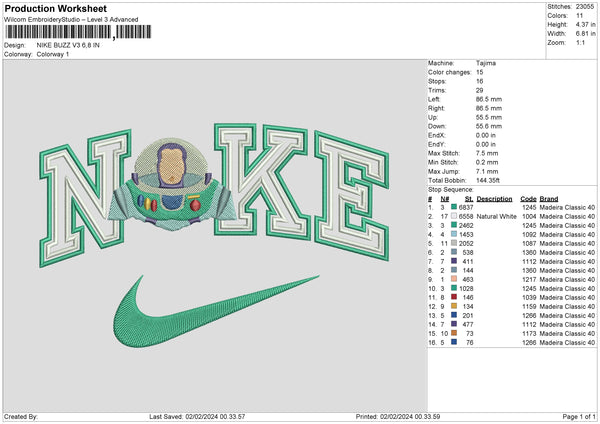The height and width of the screenshot is (424, 600).
Task: Click the 'Page 1 of 1' footer text
Action: (579, 416)
